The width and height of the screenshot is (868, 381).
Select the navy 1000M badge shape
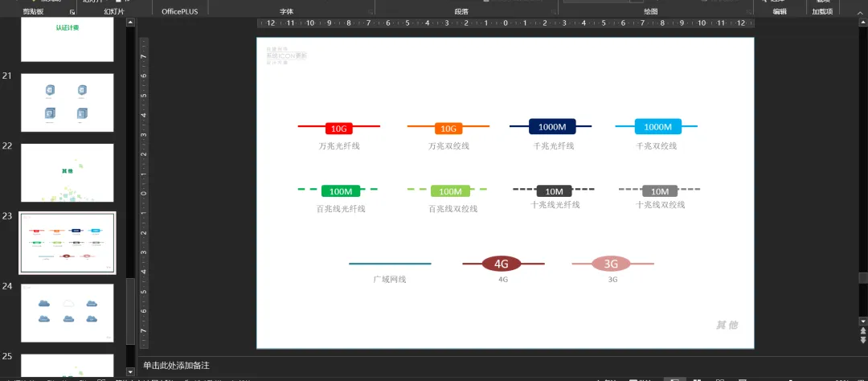[x=552, y=126]
